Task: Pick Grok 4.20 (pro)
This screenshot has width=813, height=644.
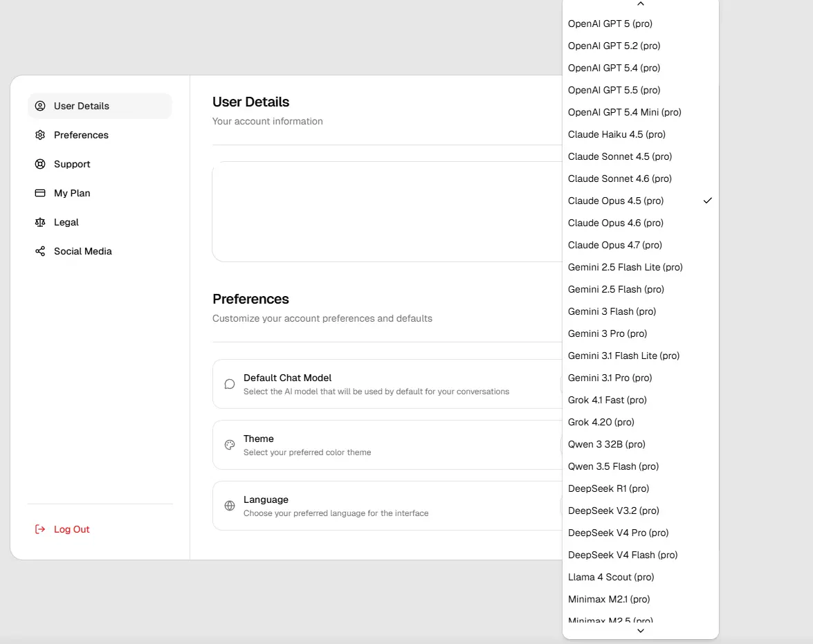Action: point(640,422)
